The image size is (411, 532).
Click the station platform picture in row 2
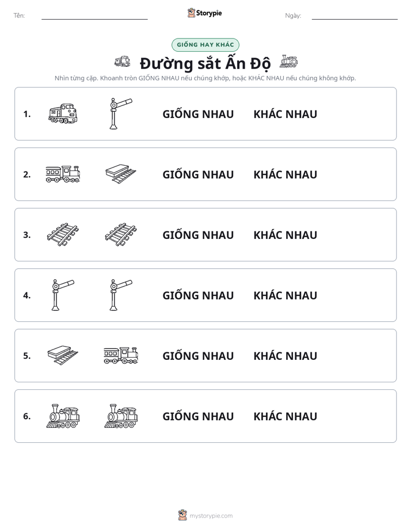[x=121, y=174]
